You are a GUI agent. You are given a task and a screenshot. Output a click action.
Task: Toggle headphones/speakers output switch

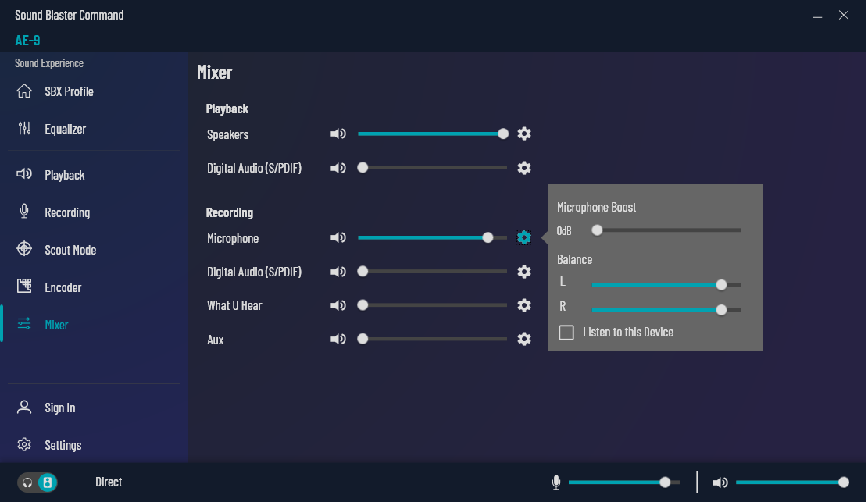coord(38,482)
